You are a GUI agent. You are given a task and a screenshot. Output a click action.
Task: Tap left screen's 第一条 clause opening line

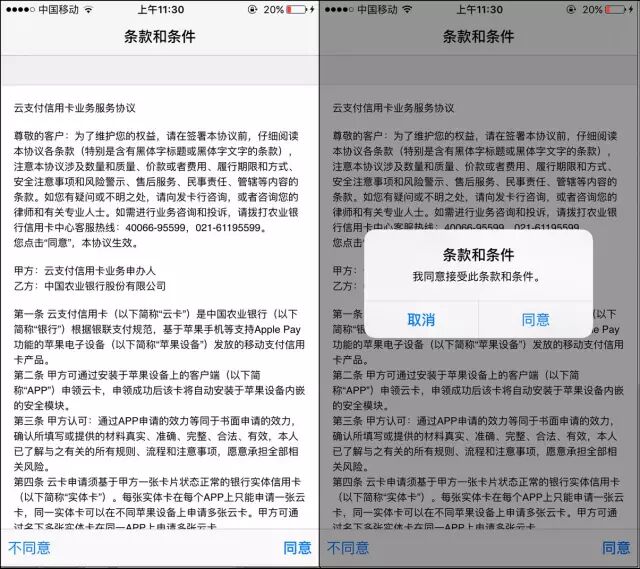tap(156, 314)
